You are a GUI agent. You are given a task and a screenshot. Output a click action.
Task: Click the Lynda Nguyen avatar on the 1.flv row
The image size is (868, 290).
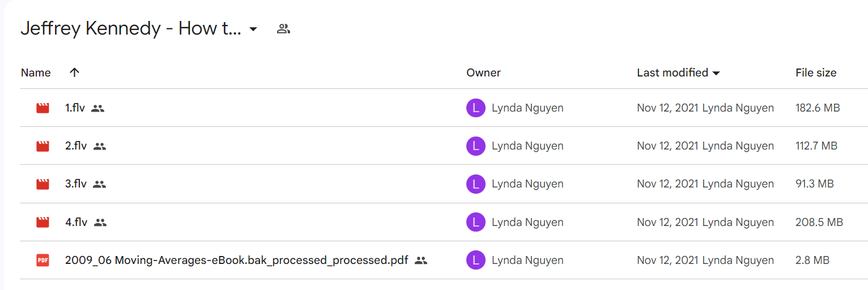click(x=476, y=108)
